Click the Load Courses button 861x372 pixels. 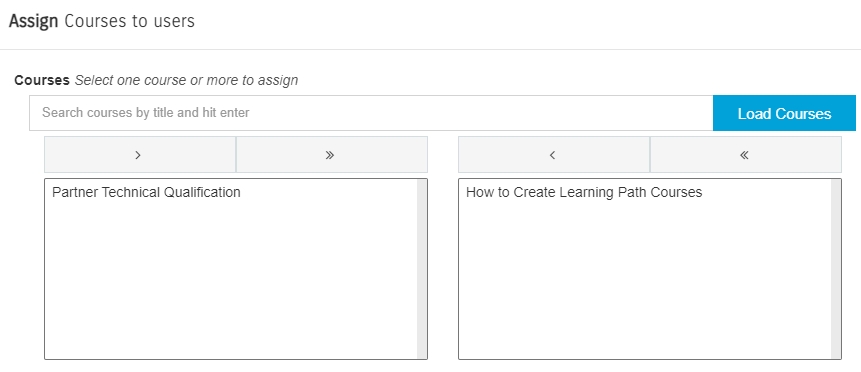[x=784, y=113]
